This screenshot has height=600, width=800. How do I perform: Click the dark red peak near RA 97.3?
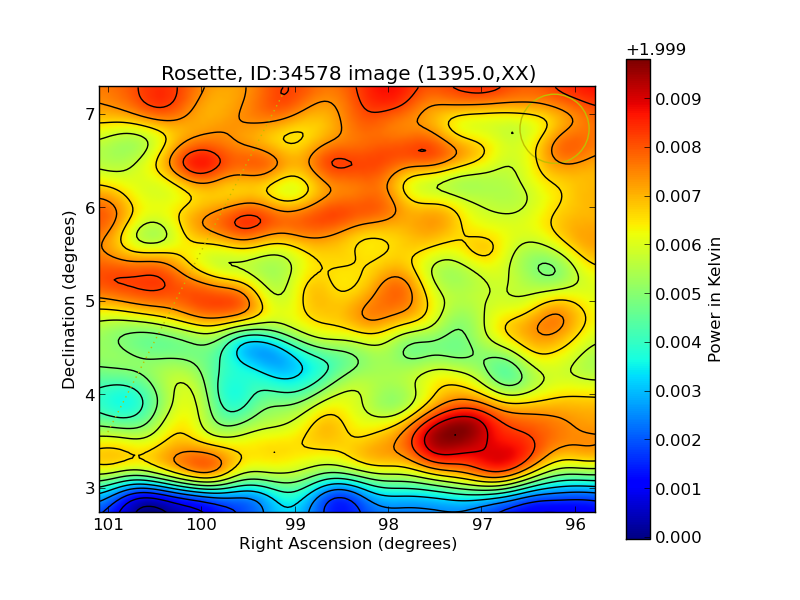click(x=456, y=435)
